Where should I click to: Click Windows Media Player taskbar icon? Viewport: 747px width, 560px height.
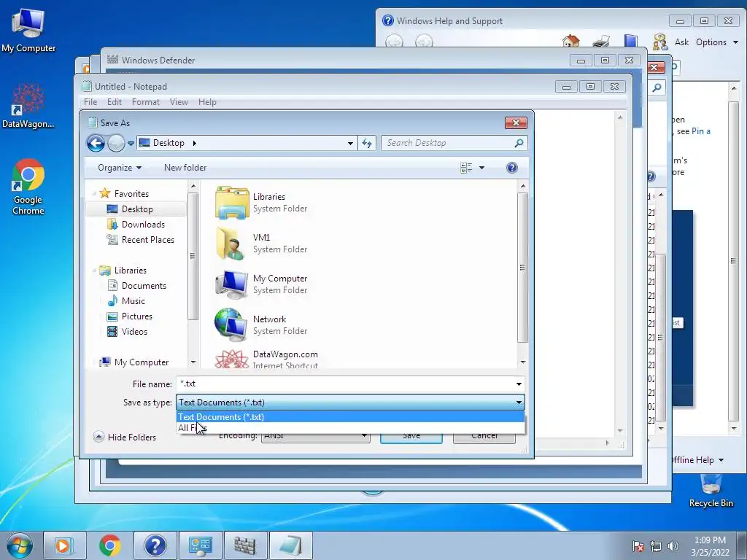coord(65,545)
